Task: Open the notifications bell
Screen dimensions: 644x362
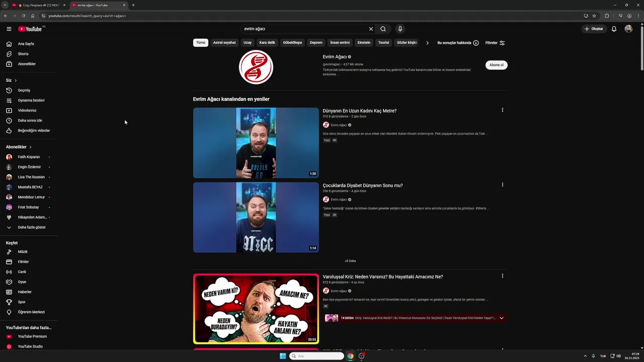Action: click(614, 29)
